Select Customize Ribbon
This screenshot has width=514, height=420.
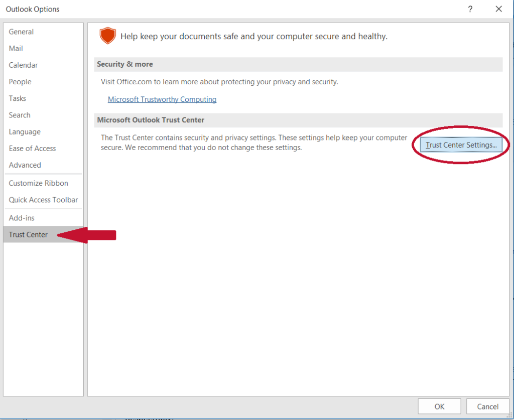38,183
